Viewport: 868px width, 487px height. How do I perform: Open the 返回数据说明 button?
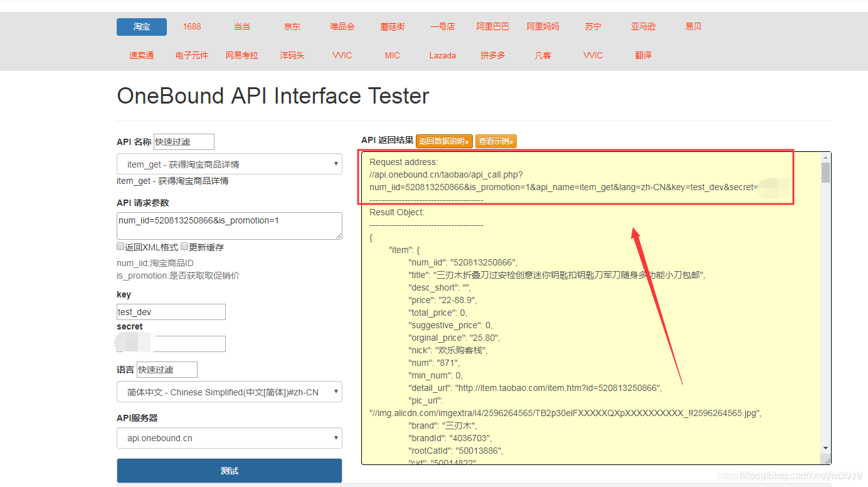pyautogui.click(x=444, y=141)
